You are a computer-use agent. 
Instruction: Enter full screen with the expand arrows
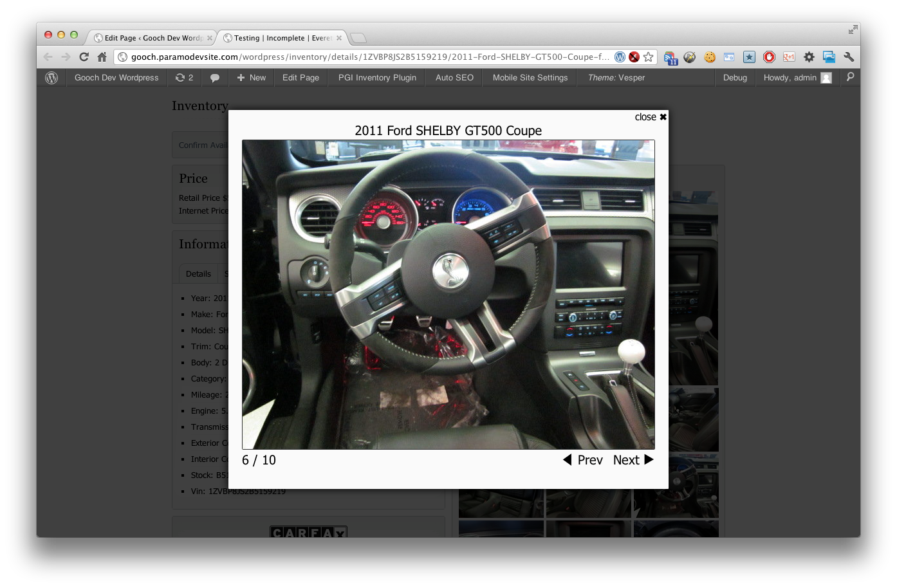pyautogui.click(x=853, y=30)
